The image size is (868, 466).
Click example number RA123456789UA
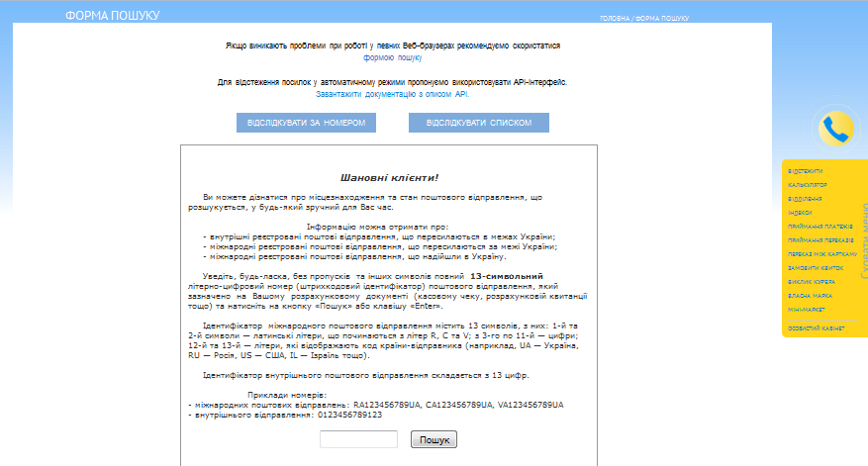[387, 405]
